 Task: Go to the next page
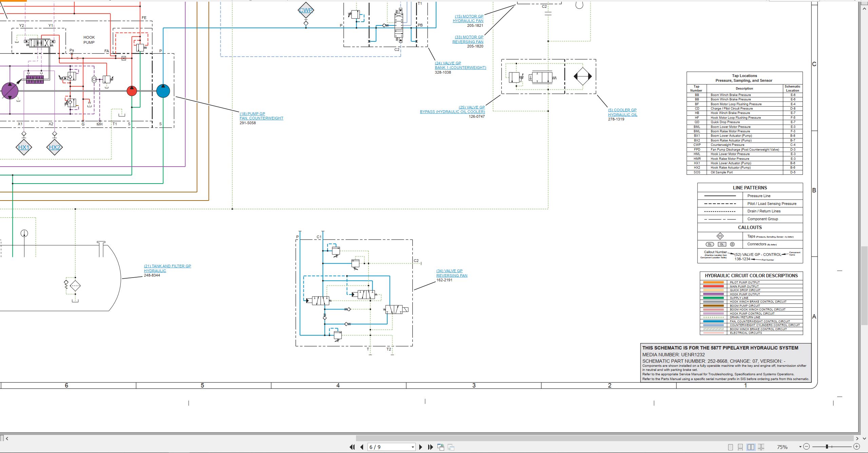pos(421,447)
